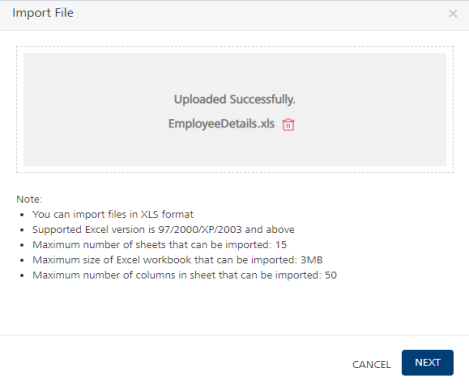Click the Import File dialog title

coord(43,13)
